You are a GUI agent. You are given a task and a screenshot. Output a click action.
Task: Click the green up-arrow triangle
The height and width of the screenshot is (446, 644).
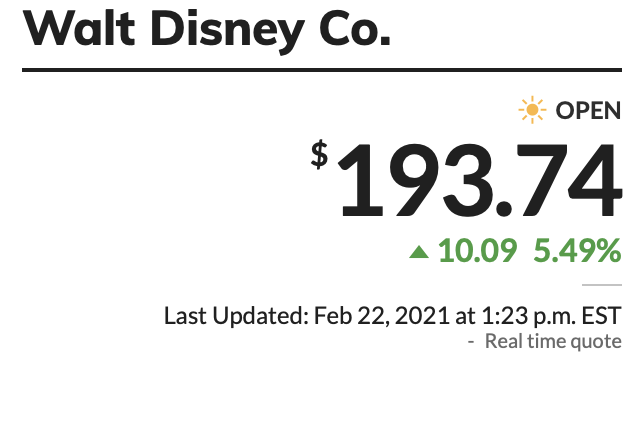point(419,252)
